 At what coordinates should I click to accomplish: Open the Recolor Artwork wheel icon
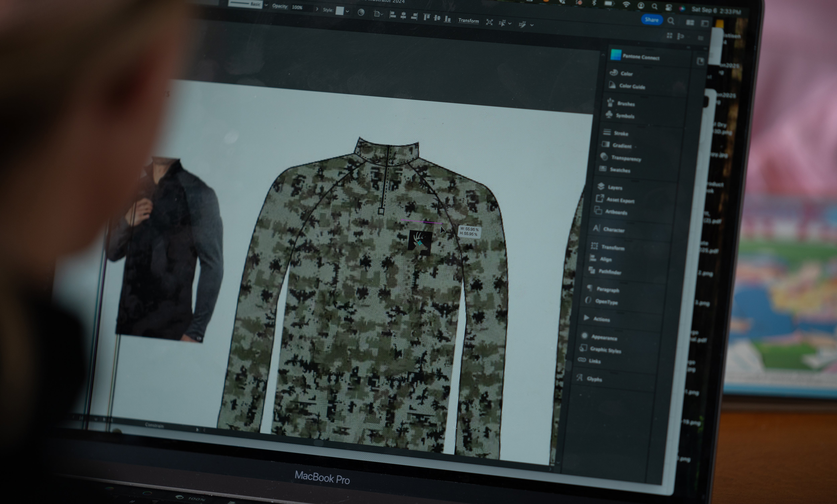pyautogui.click(x=361, y=13)
